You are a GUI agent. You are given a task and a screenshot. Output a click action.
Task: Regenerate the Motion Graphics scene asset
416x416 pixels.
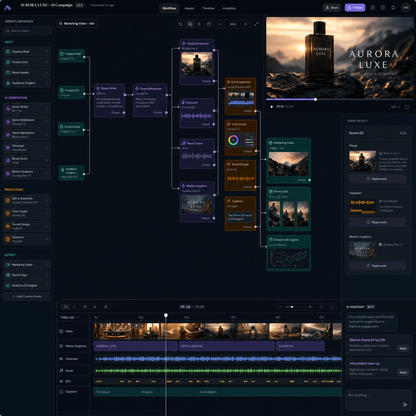377,266
